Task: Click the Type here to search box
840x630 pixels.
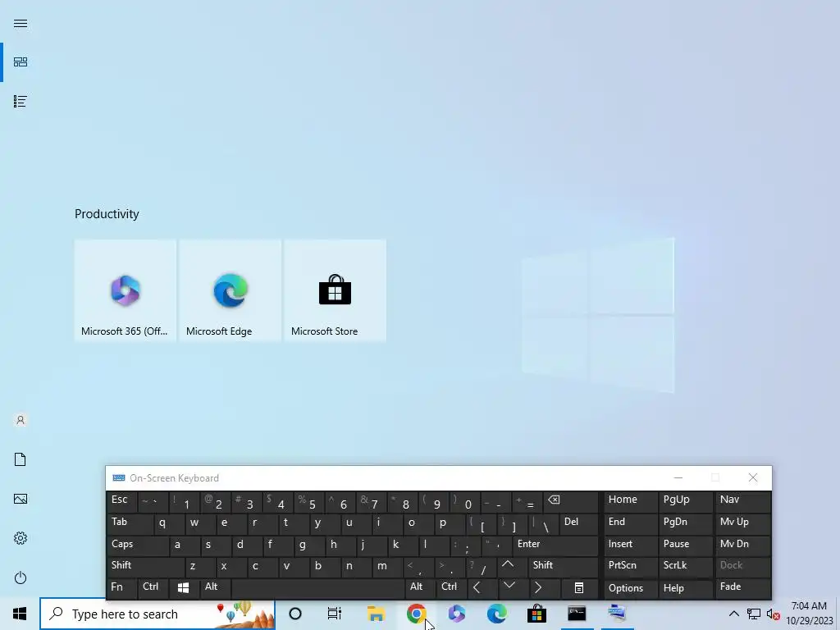Action: pyautogui.click(x=157, y=614)
